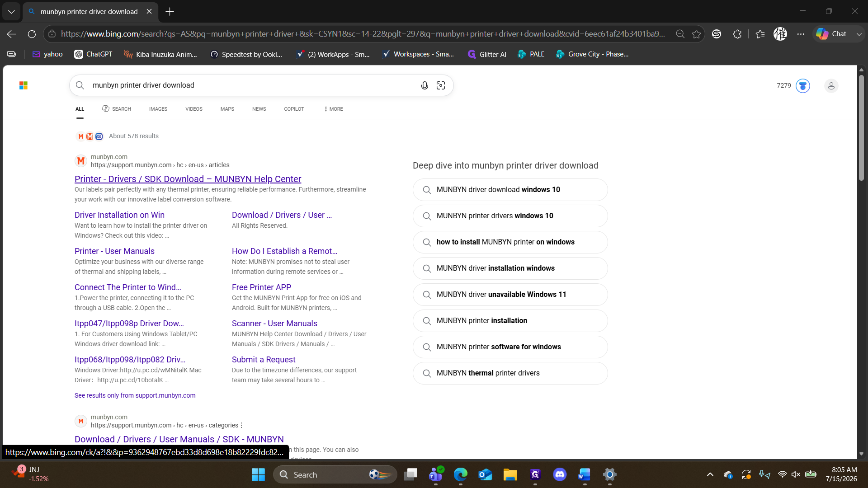This screenshot has height=488, width=868.
Task: View site information lock icon
Action: coord(52,34)
